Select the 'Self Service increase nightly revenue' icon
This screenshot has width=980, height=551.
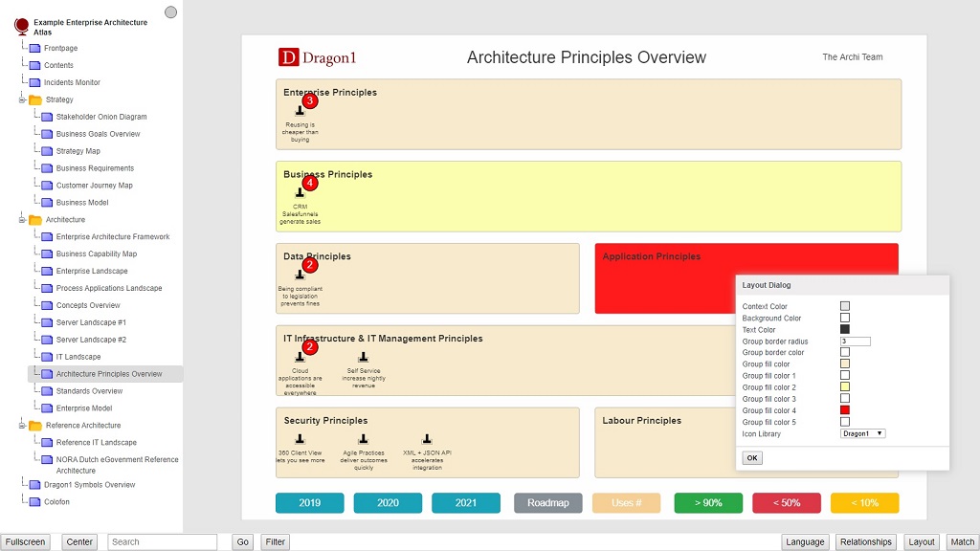click(363, 358)
